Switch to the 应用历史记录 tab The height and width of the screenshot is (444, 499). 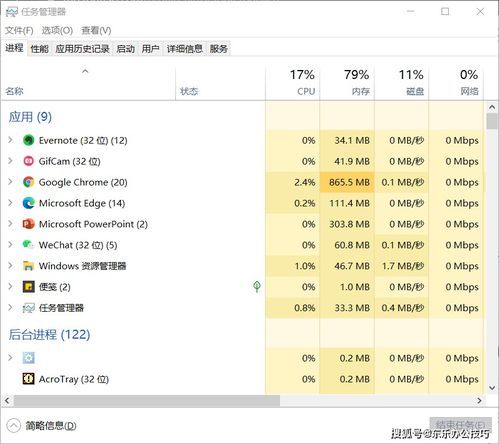click(x=83, y=49)
